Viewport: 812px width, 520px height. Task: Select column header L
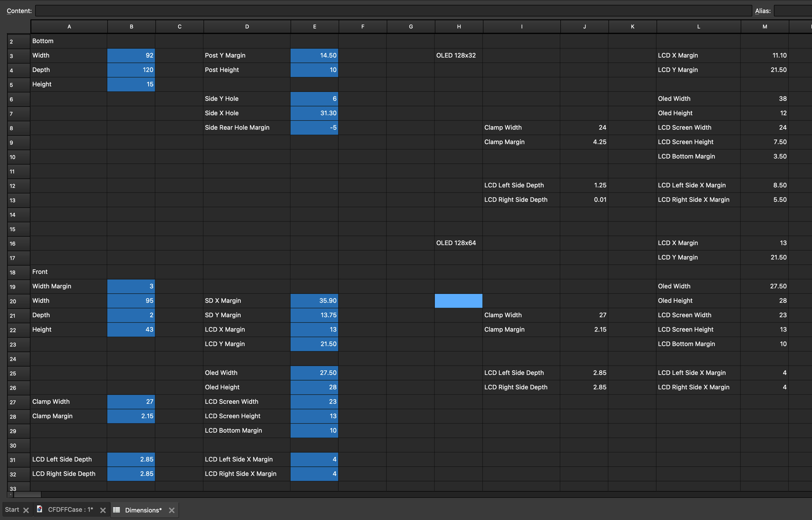click(x=698, y=26)
